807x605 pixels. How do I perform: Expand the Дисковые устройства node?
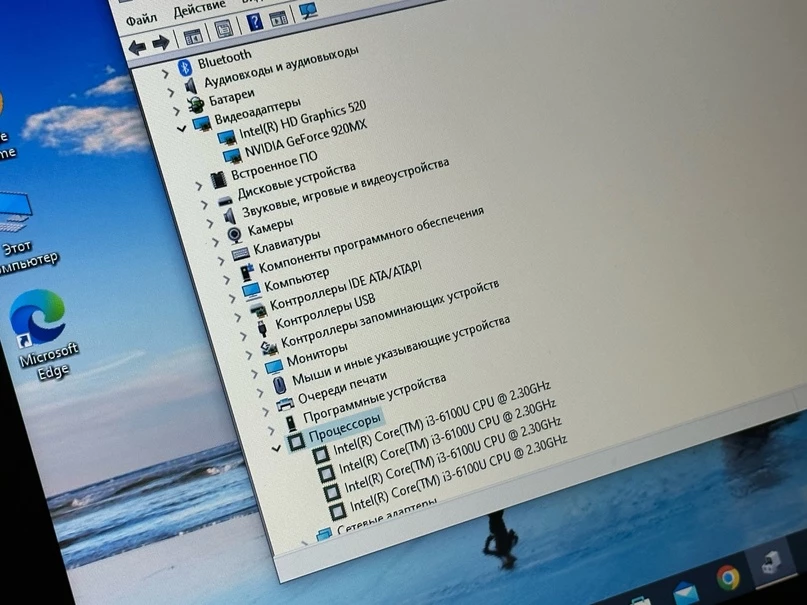click(x=204, y=205)
